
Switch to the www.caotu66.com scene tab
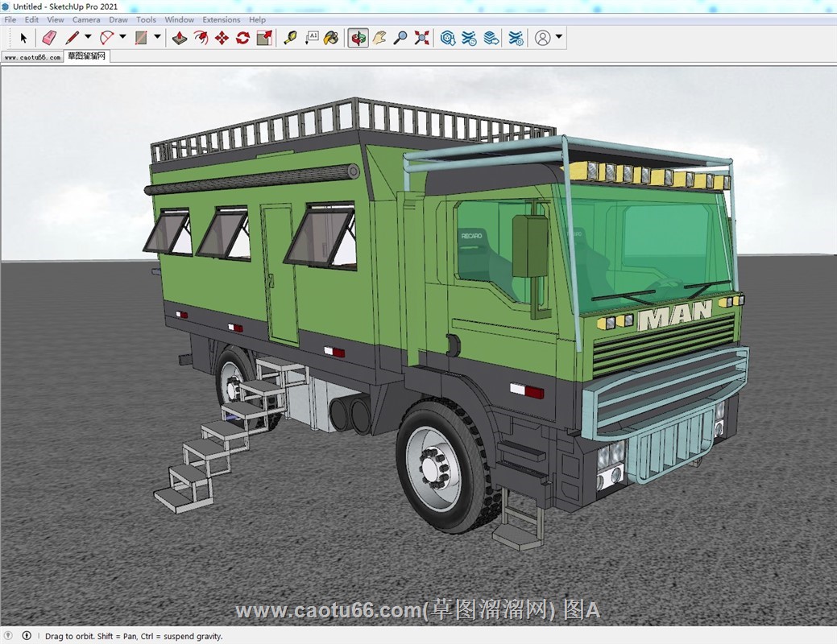coord(32,56)
